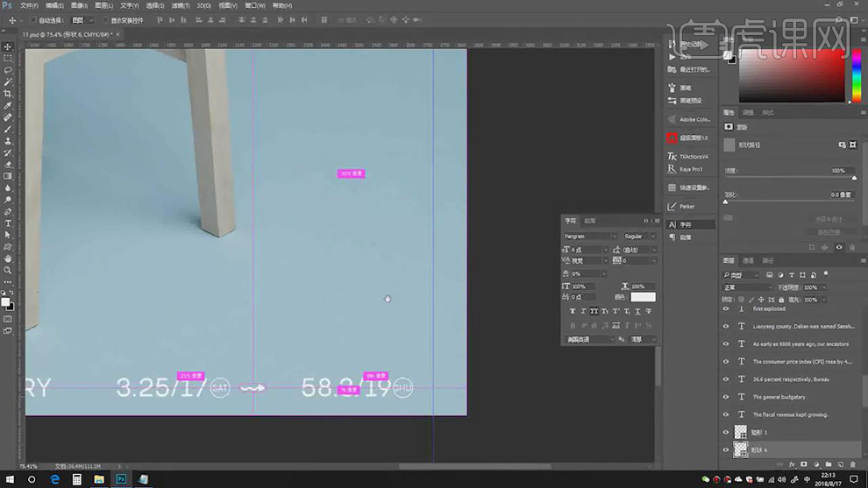
Task: Click the Character (字符) panel button in dock
Action: tap(690, 224)
